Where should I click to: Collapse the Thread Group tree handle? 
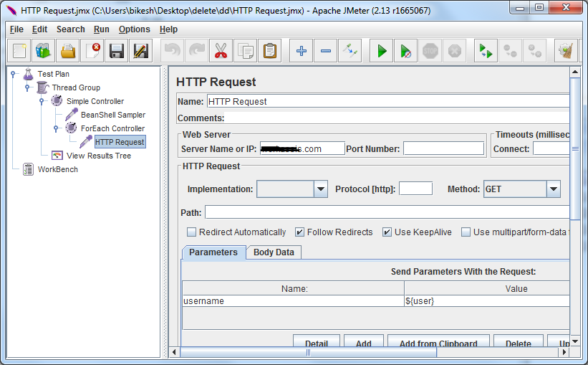tap(27, 87)
